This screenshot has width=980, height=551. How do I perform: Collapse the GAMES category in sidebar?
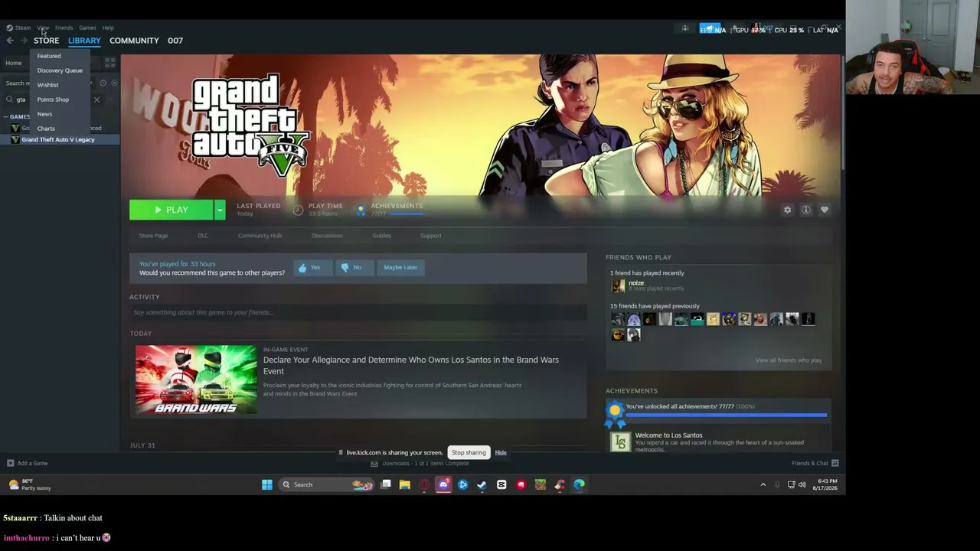(x=6, y=117)
